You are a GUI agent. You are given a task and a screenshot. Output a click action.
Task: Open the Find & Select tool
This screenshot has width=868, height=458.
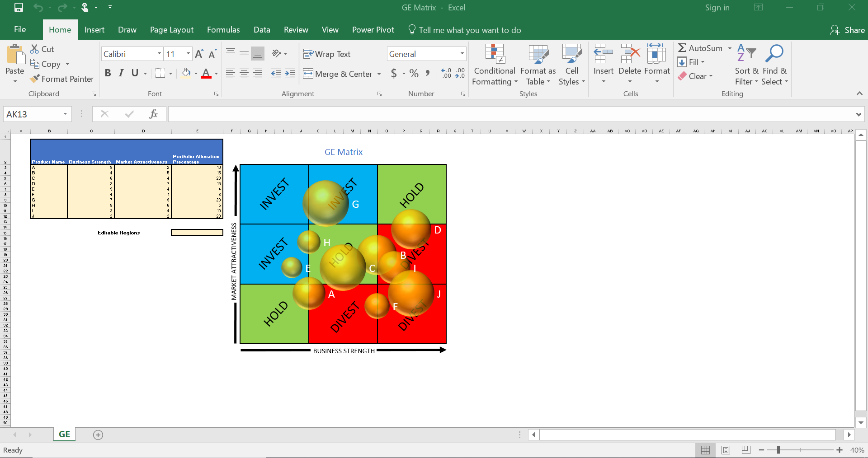(774, 64)
